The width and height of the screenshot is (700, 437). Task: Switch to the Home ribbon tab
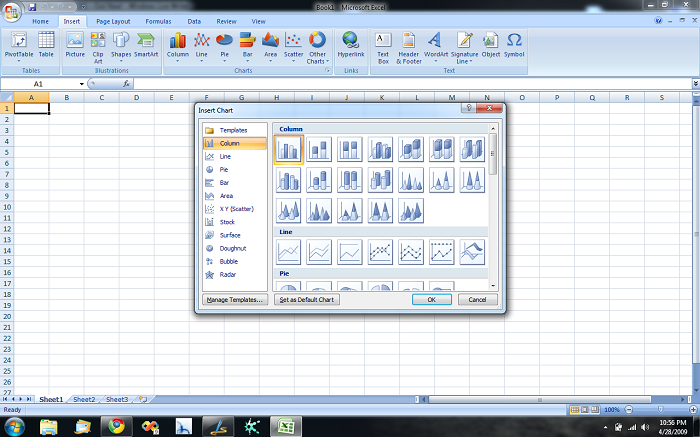coord(40,21)
